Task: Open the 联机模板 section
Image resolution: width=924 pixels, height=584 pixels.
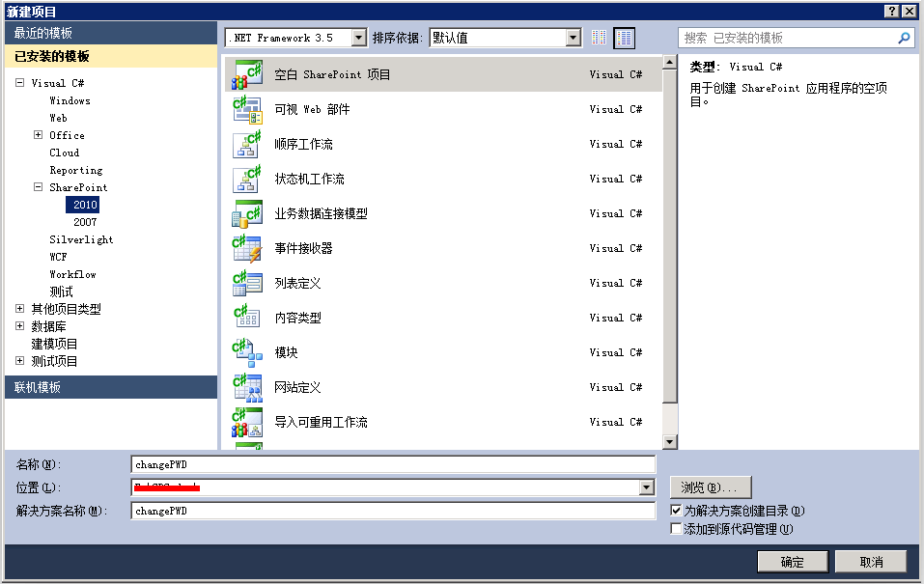Action: (111, 387)
